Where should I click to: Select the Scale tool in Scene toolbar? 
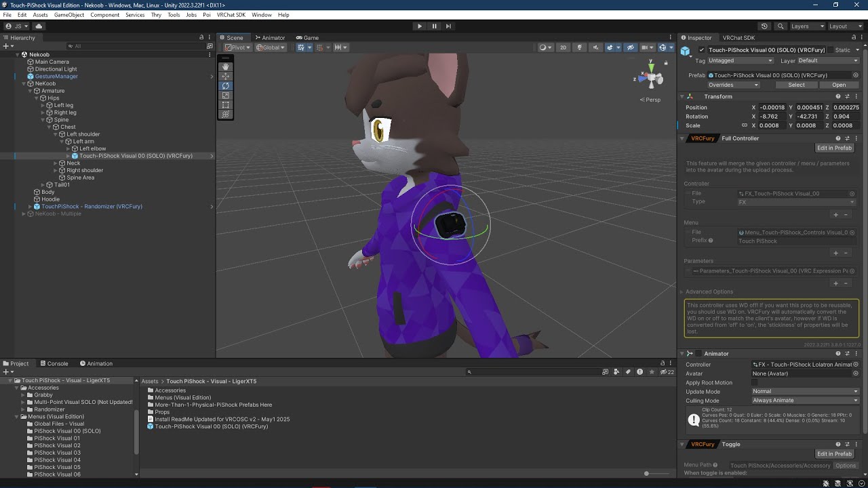[x=226, y=96]
